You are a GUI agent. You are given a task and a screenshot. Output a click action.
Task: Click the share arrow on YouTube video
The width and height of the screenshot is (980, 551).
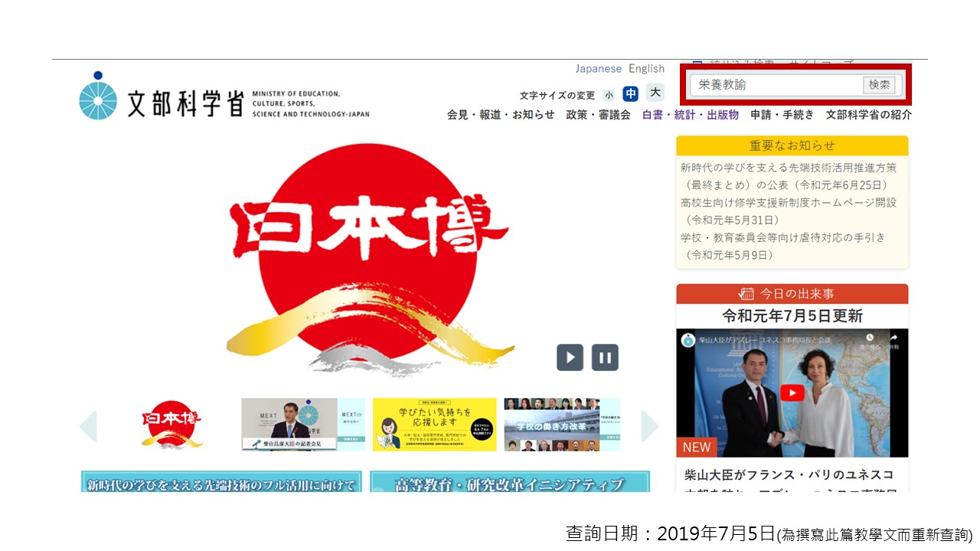893,339
